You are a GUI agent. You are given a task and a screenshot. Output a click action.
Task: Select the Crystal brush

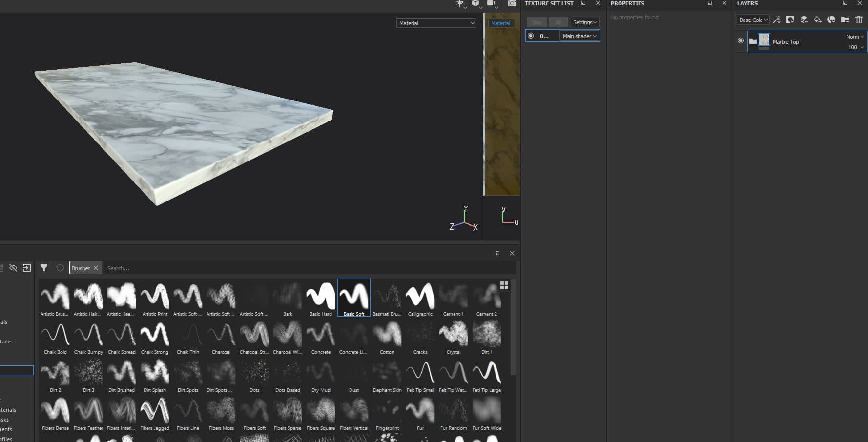pyautogui.click(x=454, y=337)
